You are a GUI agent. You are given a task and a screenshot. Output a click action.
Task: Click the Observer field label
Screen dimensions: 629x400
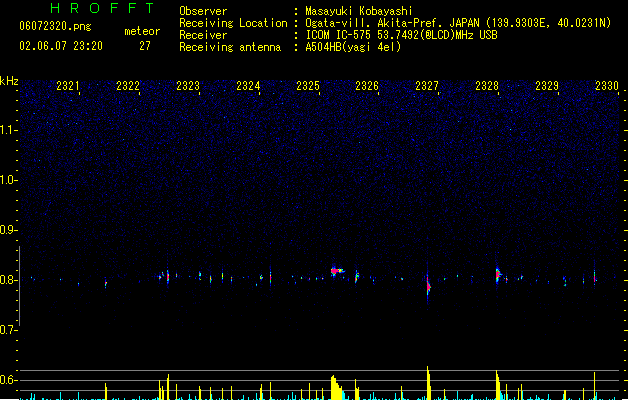pos(203,11)
